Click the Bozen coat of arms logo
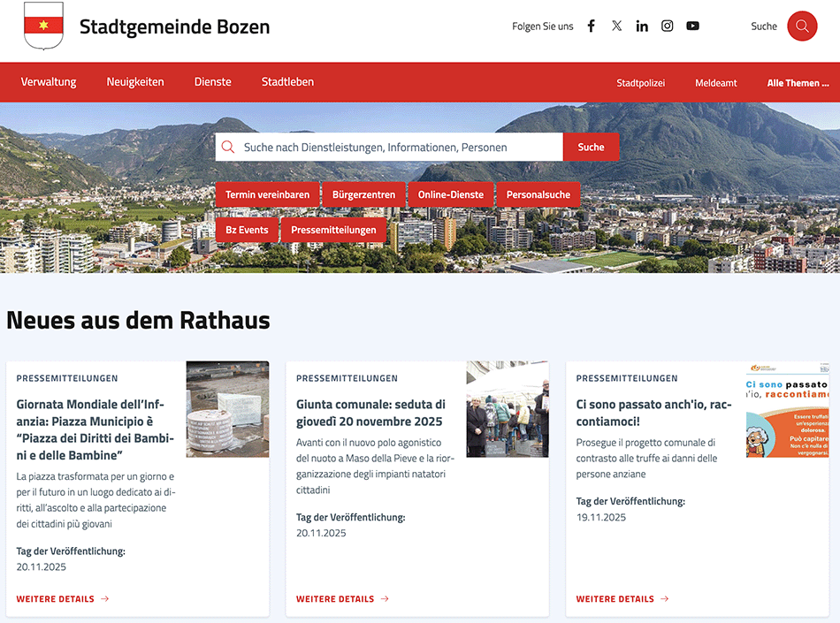Screen dimensions: 840x623 pos(43,27)
